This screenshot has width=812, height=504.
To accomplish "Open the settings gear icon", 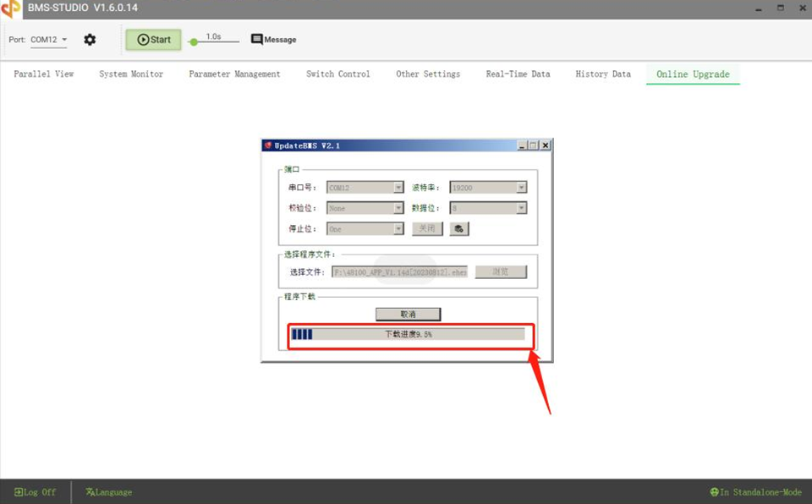I will pyautogui.click(x=90, y=39).
